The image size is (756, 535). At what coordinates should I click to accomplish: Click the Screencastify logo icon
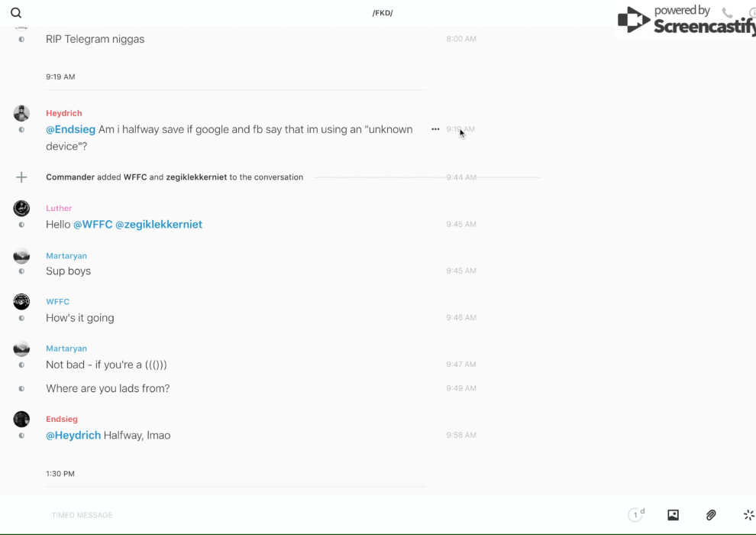[633, 20]
